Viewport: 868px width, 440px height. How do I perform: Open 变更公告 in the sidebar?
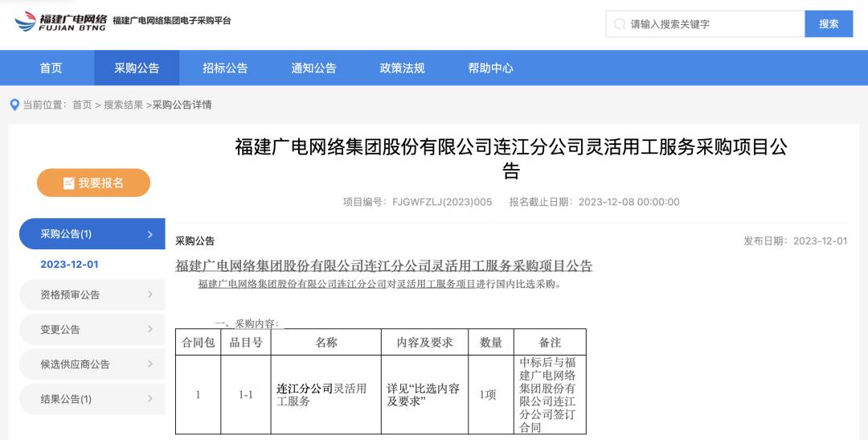click(92, 329)
